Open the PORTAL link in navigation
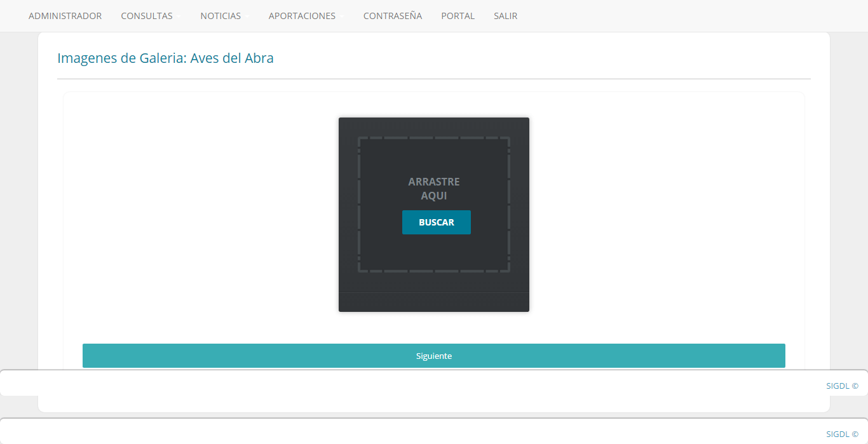 click(x=458, y=16)
